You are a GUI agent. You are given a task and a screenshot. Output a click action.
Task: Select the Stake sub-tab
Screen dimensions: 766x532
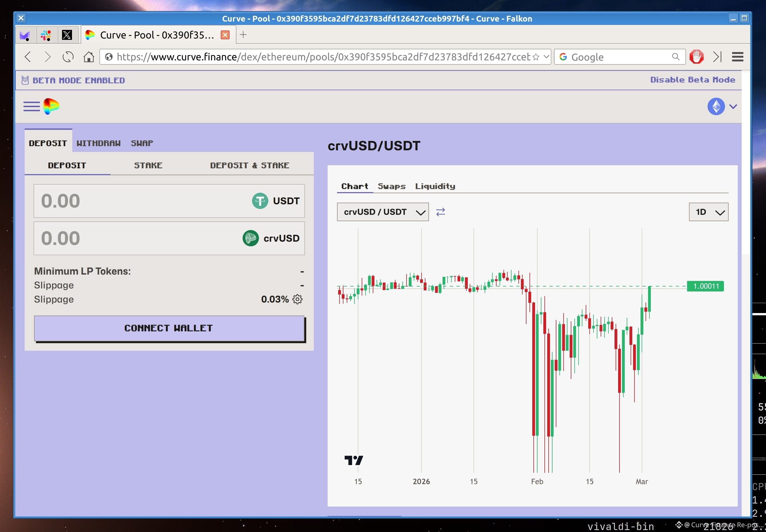click(148, 165)
